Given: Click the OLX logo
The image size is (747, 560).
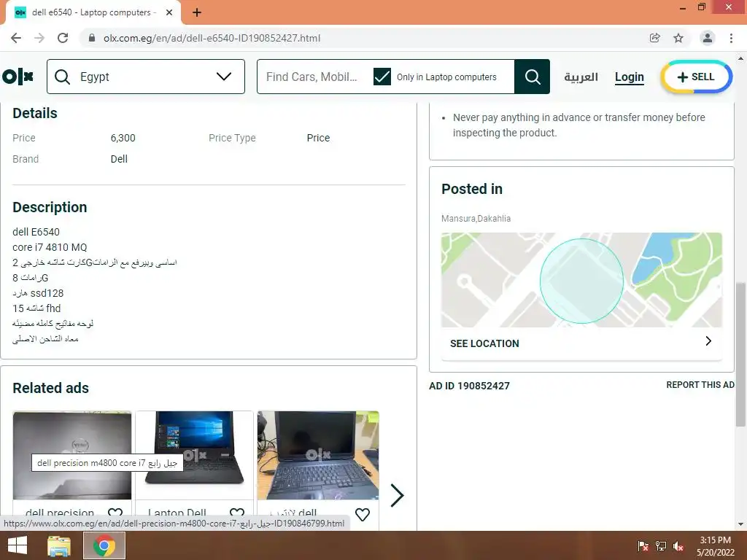Looking at the screenshot, I should coord(18,76).
